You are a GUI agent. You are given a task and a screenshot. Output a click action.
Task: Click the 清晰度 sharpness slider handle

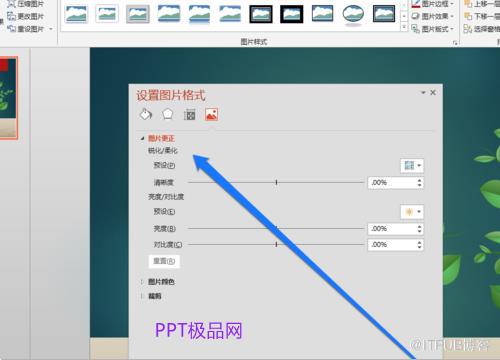[276, 182]
